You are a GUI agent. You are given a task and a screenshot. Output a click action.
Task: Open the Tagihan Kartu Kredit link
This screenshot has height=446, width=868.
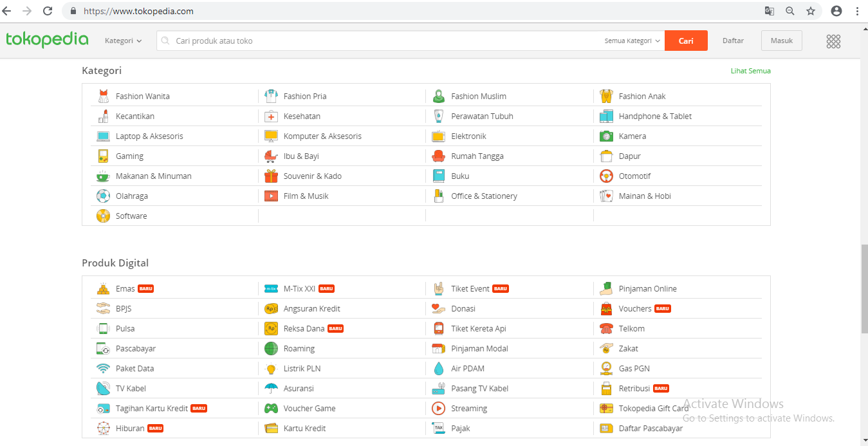(x=152, y=409)
